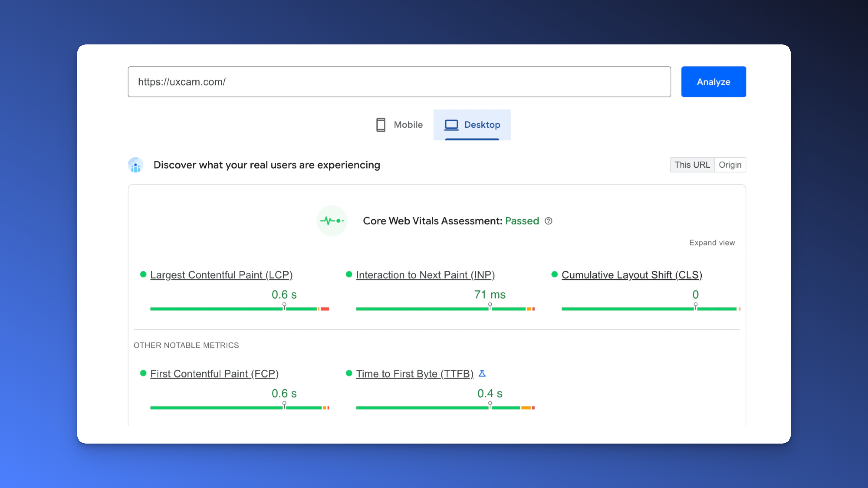The width and height of the screenshot is (868, 488).
Task: Click Expand view for detailed metrics
Action: click(x=712, y=242)
